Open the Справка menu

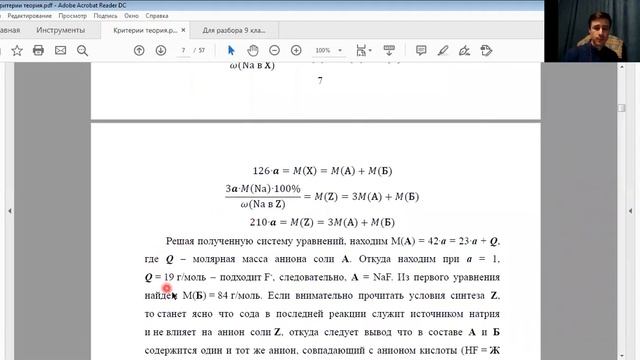click(157, 16)
